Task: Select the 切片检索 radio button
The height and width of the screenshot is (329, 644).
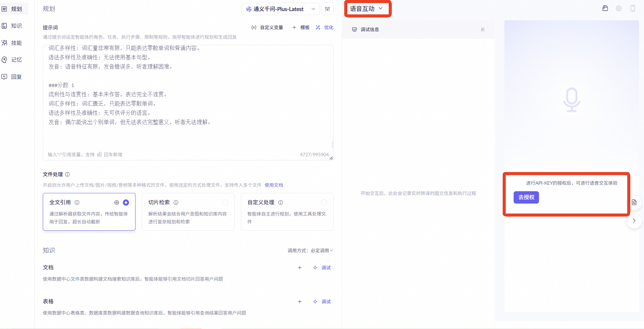Action: 225,203
